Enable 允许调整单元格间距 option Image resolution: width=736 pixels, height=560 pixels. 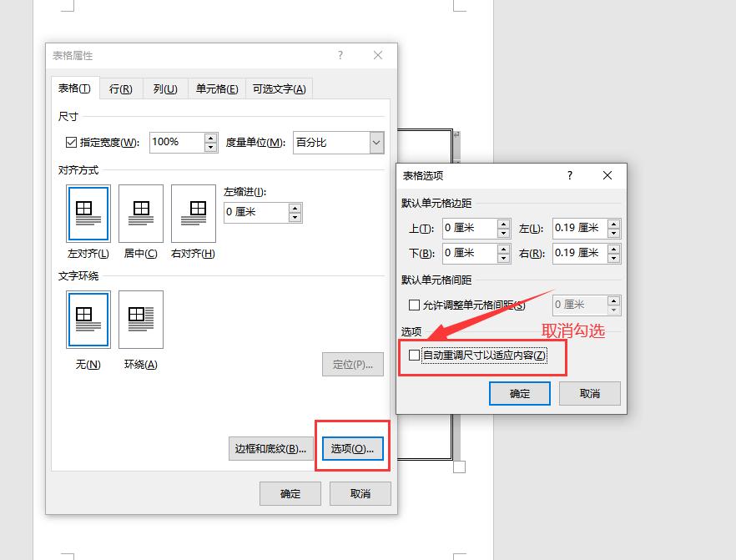pyautogui.click(x=415, y=305)
